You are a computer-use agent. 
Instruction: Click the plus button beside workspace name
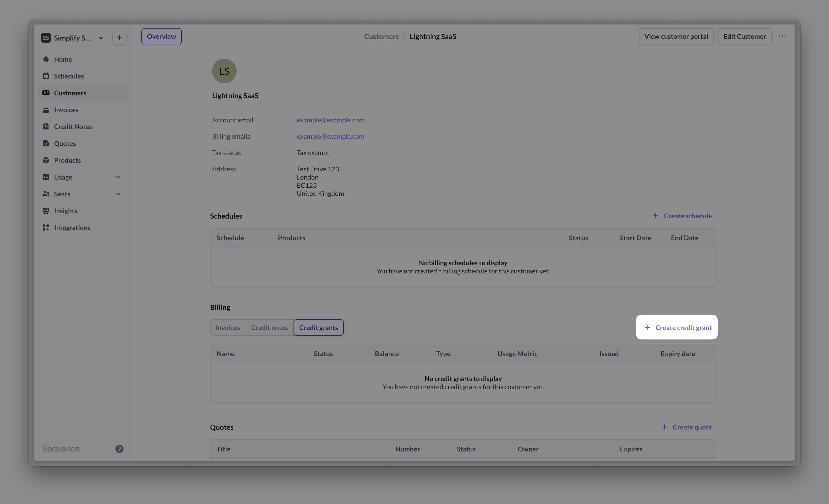pyautogui.click(x=119, y=38)
